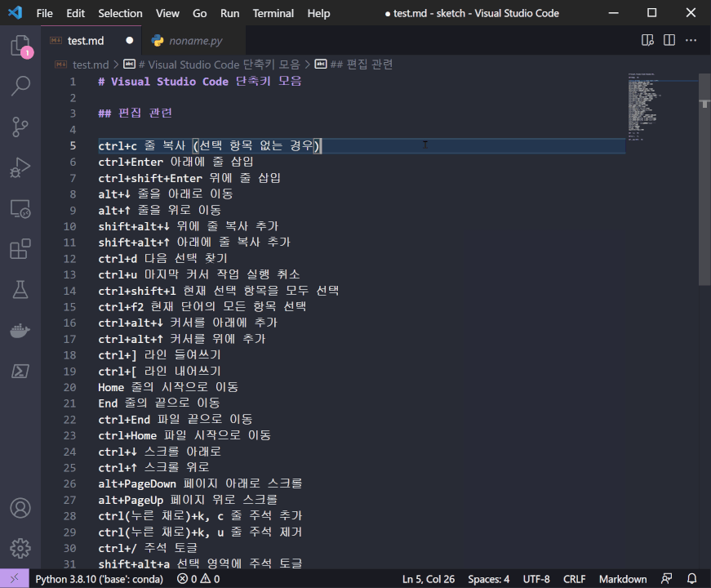Open the Terminal menu

coord(273,13)
